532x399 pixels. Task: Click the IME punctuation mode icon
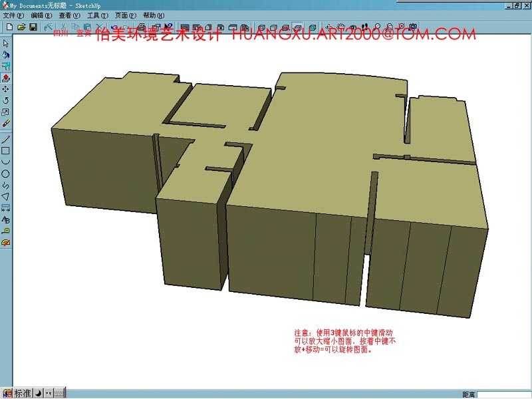click(49, 393)
